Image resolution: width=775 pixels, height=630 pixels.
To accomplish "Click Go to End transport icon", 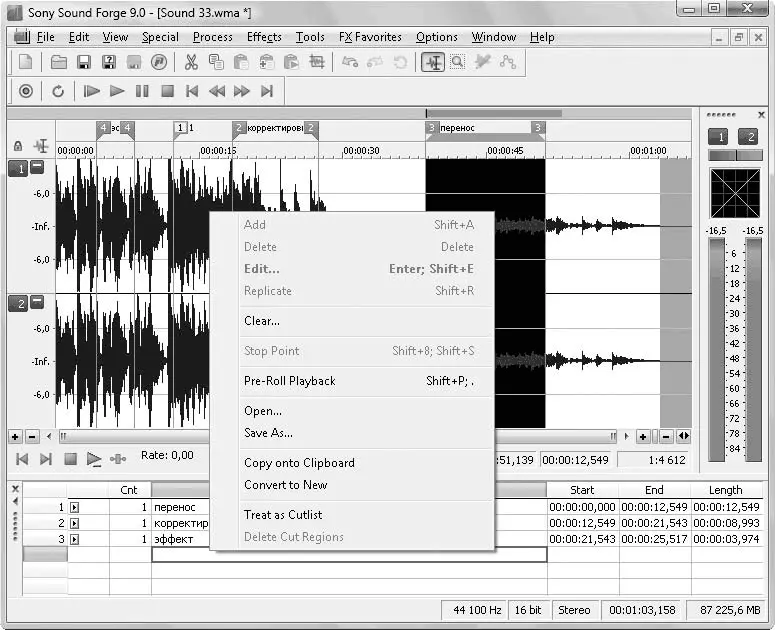I will pyautogui.click(x=267, y=91).
